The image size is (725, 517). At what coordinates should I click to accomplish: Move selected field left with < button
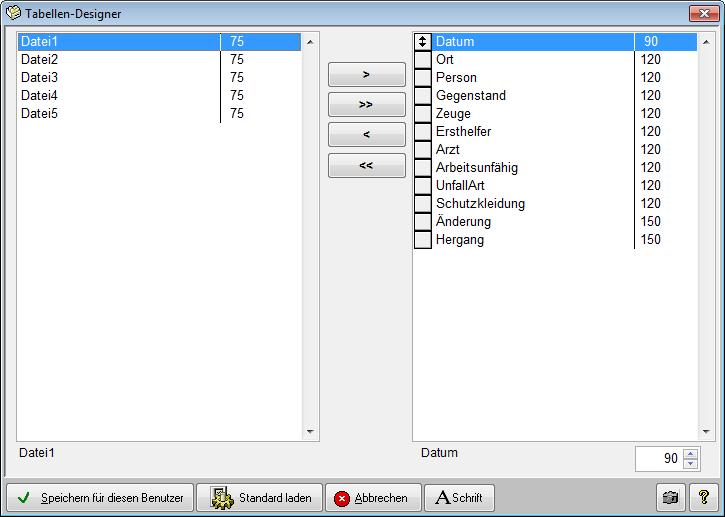(x=367, y=135)
